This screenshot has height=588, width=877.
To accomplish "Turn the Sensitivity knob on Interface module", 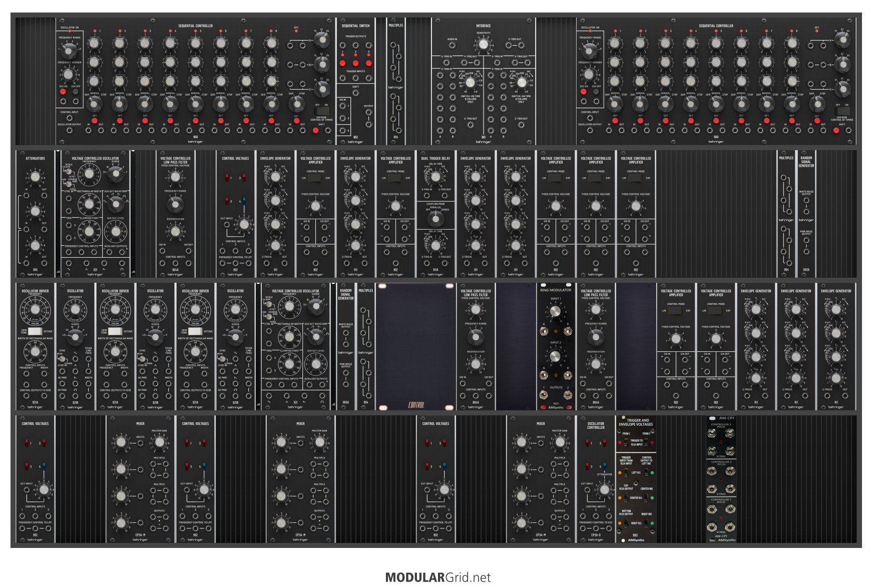I will [x=483, y=45].
